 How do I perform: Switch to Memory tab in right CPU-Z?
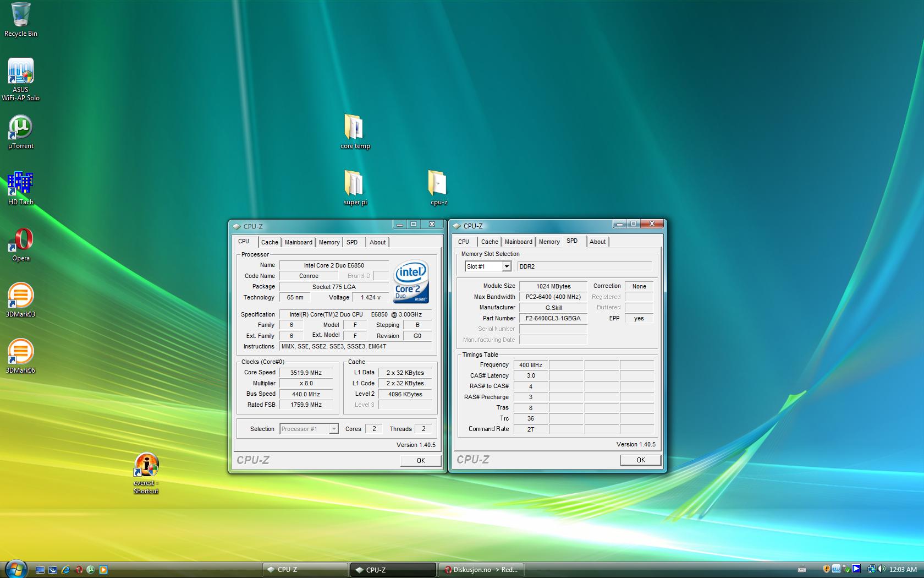[x=549, y=242]
